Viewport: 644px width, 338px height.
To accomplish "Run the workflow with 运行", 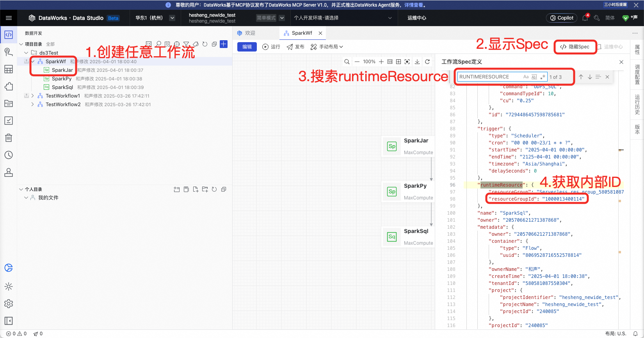I will pyautogui.click(x=271, y=47).
